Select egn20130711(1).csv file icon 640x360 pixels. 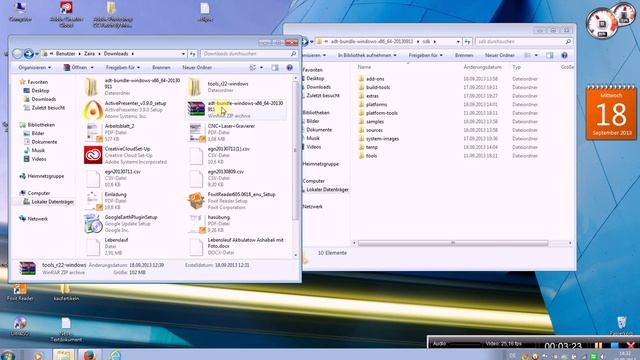pyautogui.click(x=196, y=155)
